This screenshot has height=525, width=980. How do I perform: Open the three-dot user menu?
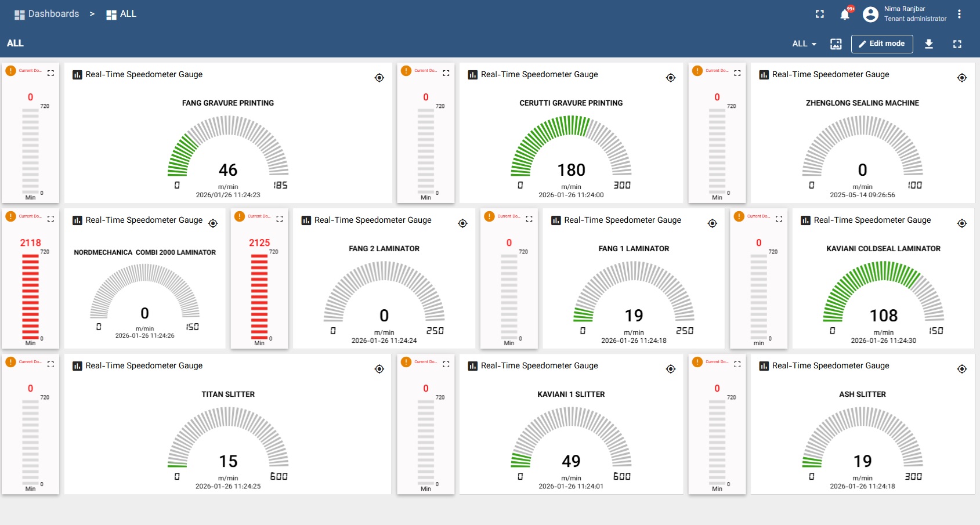(x=959, y=14)
